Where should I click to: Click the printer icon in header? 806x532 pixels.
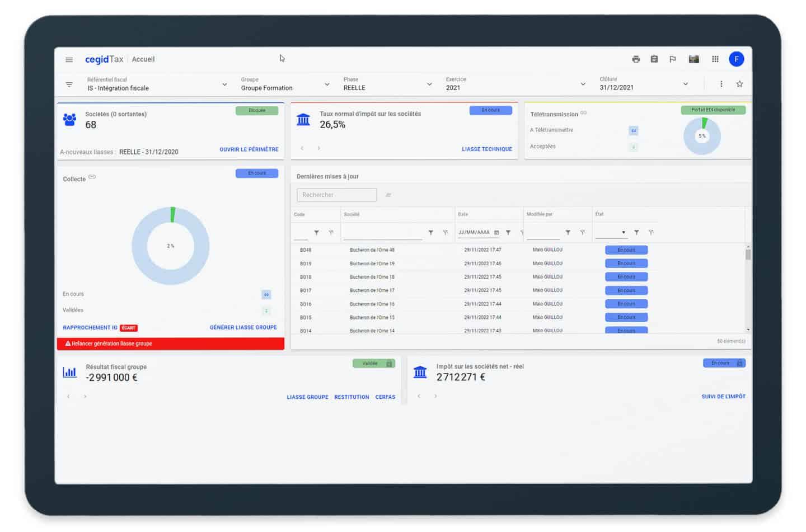(x=636, y=59)
